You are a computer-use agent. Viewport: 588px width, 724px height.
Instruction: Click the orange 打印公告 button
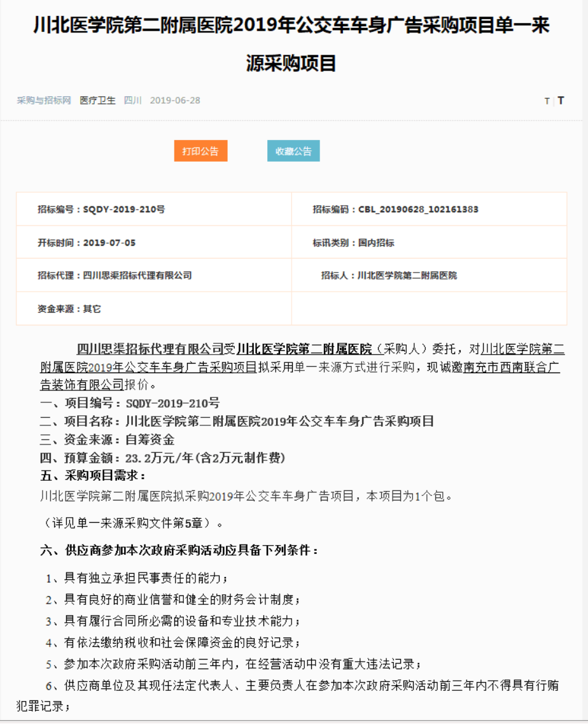tap(200, 151)
